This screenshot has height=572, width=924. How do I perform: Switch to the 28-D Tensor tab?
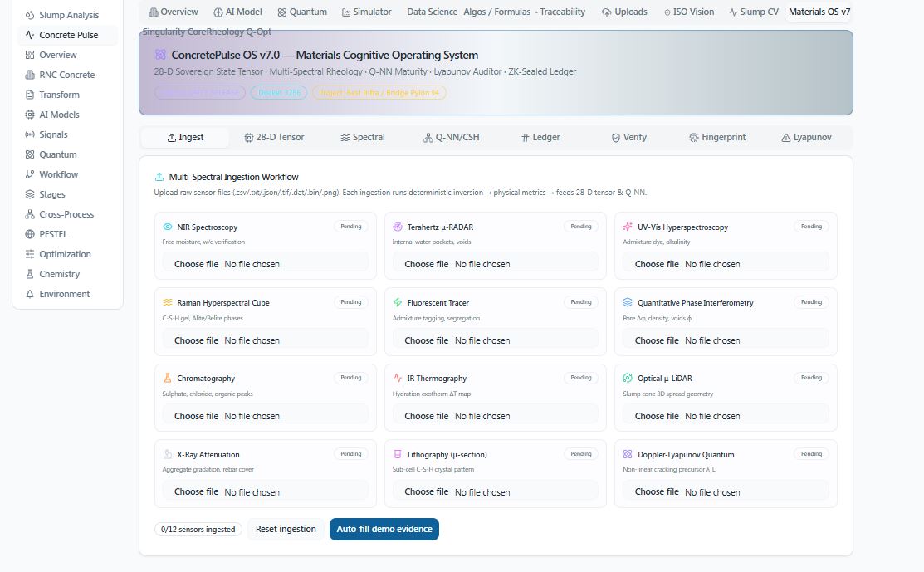[x=274, y=137]
